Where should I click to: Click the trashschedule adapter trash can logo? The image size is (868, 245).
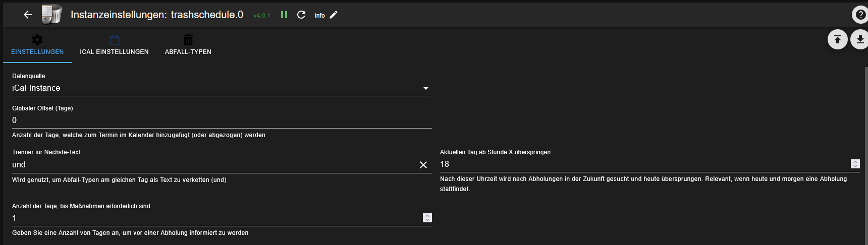(x=51, y=15)
